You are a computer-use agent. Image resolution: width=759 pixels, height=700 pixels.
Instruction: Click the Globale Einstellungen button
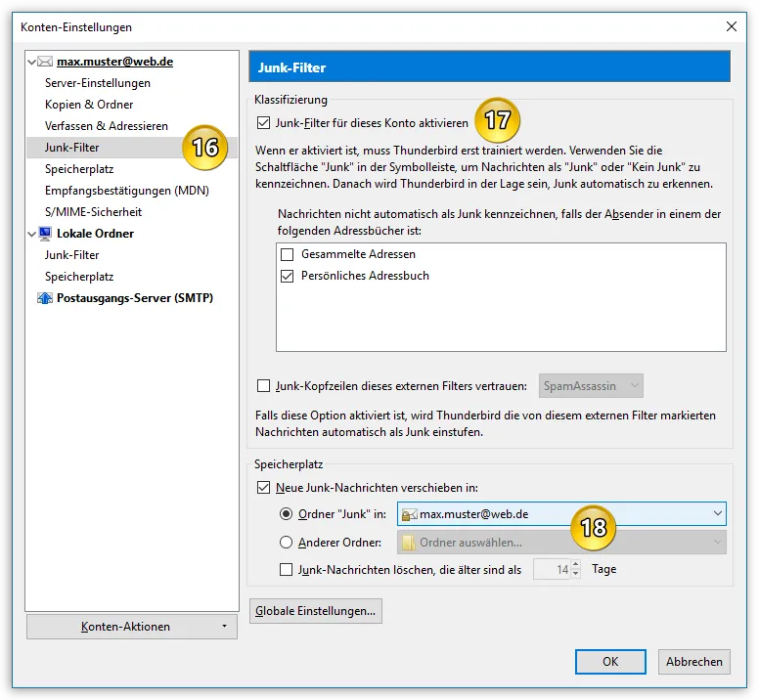[316, 611]
